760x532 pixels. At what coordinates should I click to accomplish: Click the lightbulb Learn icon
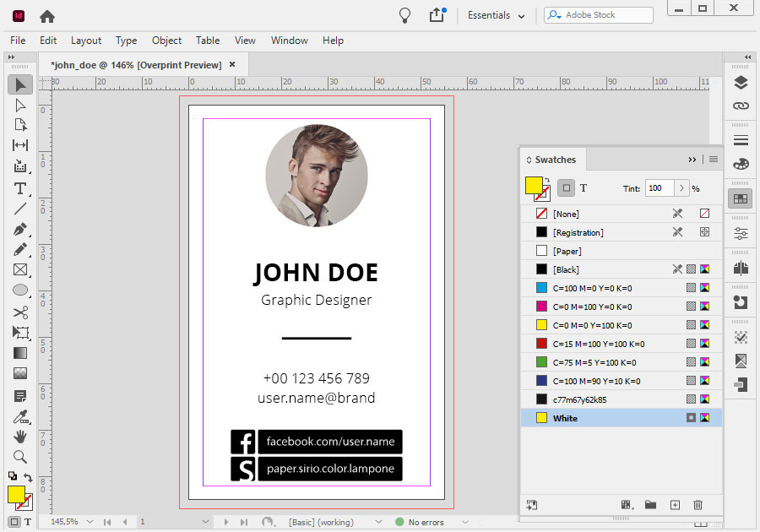404,15
